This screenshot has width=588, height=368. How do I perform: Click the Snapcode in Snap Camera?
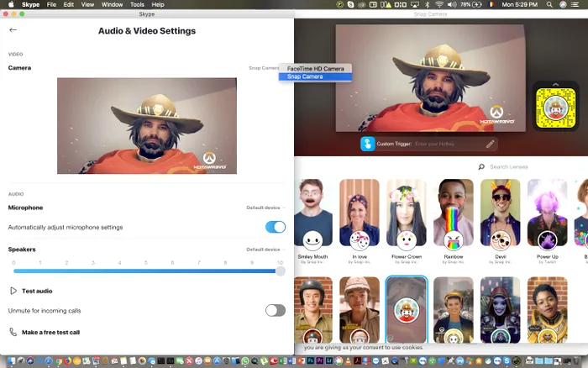click(x=555, y=108)
